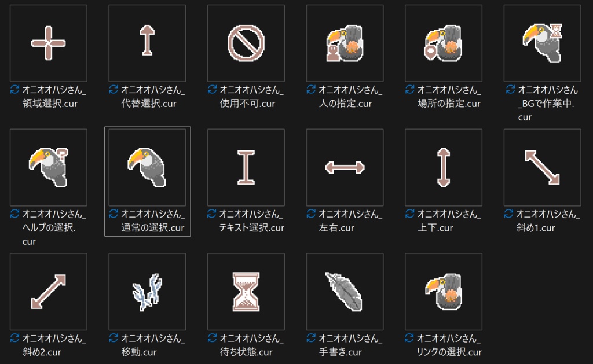This screenshot has height=364, width=593.
Task: Open the 人の指定.cur toucan cursor file
Action: pyautogui.click(x=345, y=43)
